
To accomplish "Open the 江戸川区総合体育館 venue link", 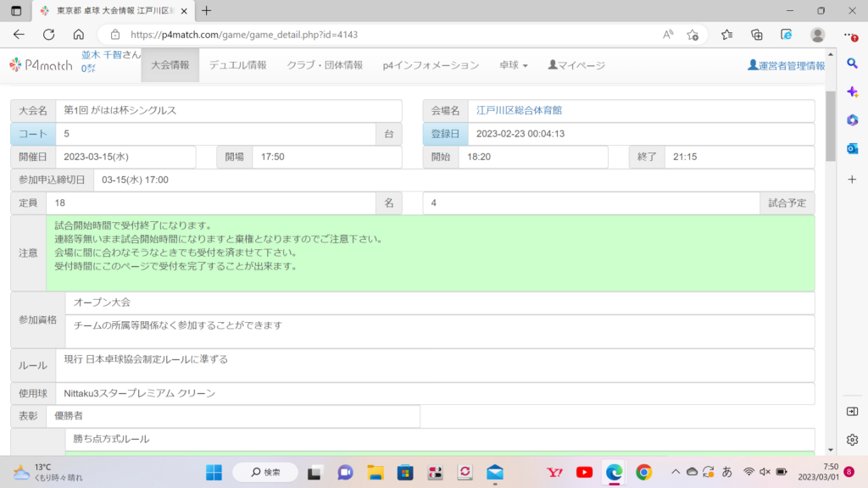I will point(519,111).
